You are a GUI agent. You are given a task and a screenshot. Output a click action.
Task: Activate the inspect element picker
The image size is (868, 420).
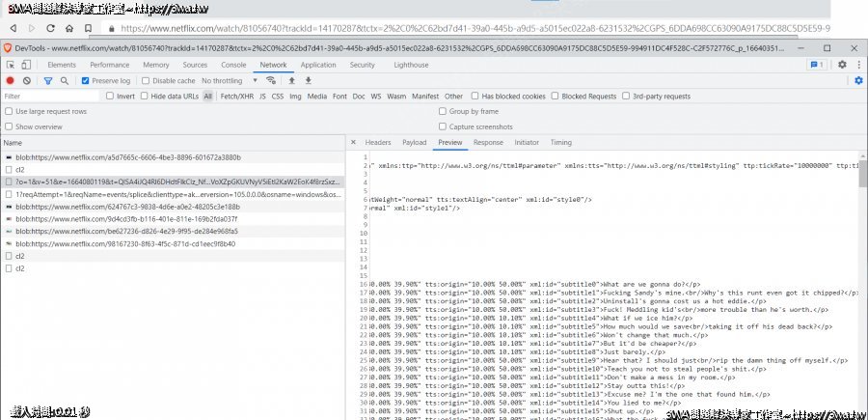(10, 65)
